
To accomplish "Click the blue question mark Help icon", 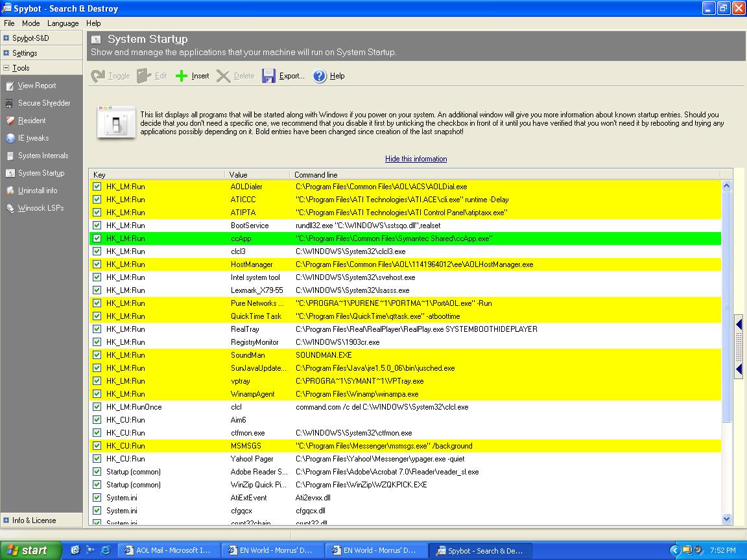I will pyautogui.click(x=320, y=76).
